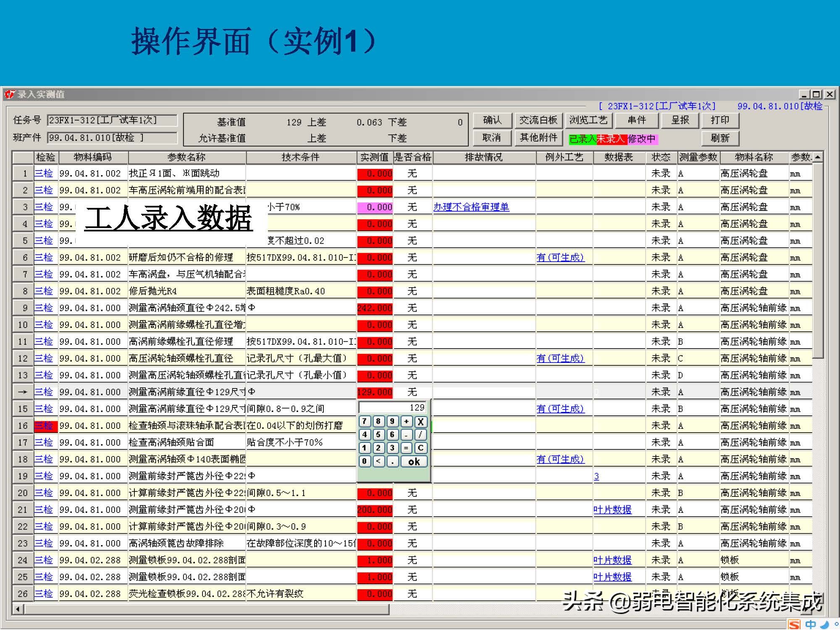840x630 pixels.
Task: Click the keypad digit 4 key
Action: pos(365,435)
